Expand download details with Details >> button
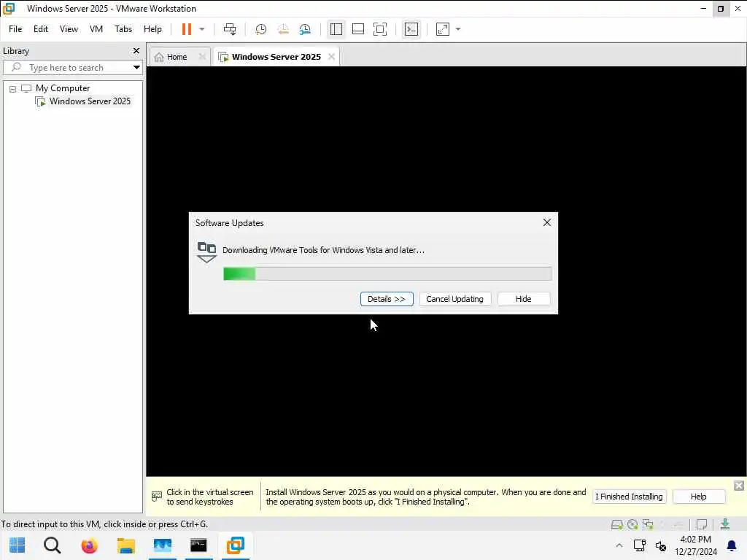This screenshot has height=560, width=747. 387,299
